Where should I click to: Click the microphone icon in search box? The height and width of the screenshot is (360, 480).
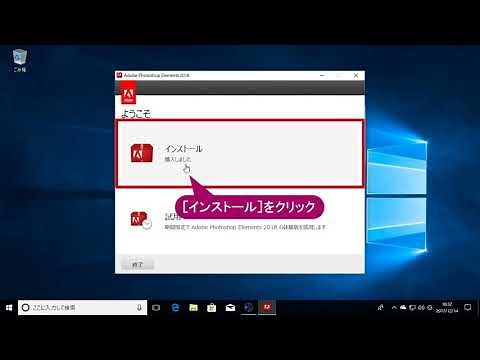[139, 307]
